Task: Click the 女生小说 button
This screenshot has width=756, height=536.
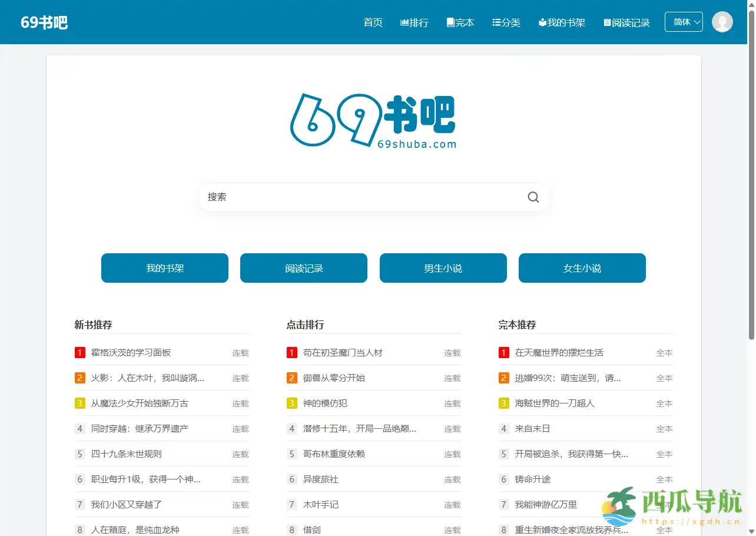Action: coord(582,268)
